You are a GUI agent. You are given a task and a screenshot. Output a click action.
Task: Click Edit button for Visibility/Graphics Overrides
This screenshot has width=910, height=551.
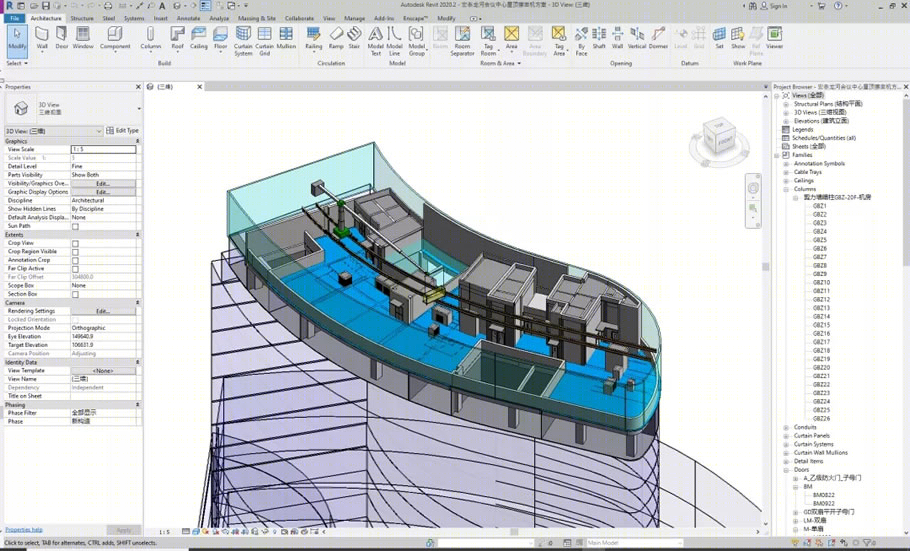coord(103,183)
